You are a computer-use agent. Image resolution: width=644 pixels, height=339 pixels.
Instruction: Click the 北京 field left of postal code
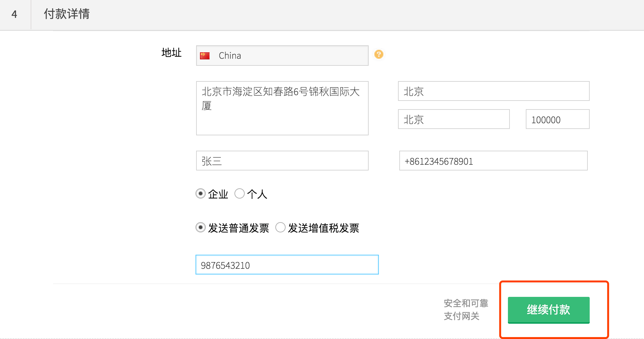[x=454, y=119]
